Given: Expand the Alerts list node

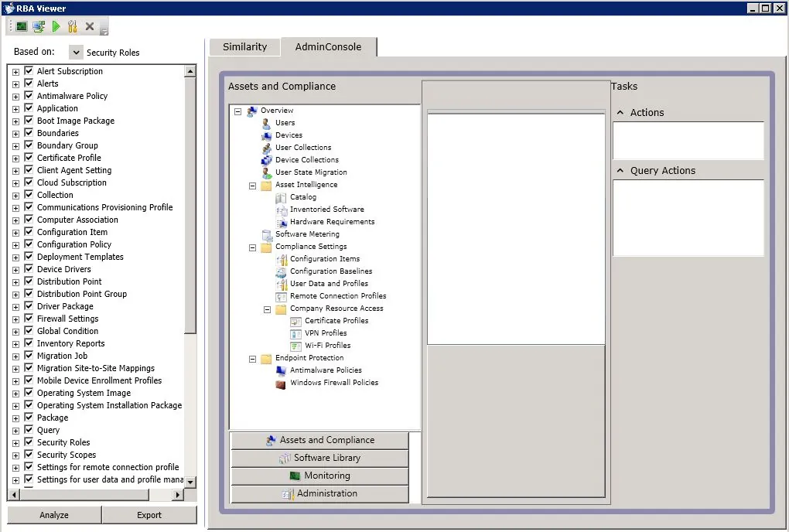Looking at the screenshot, I should (x=15, y=84).
